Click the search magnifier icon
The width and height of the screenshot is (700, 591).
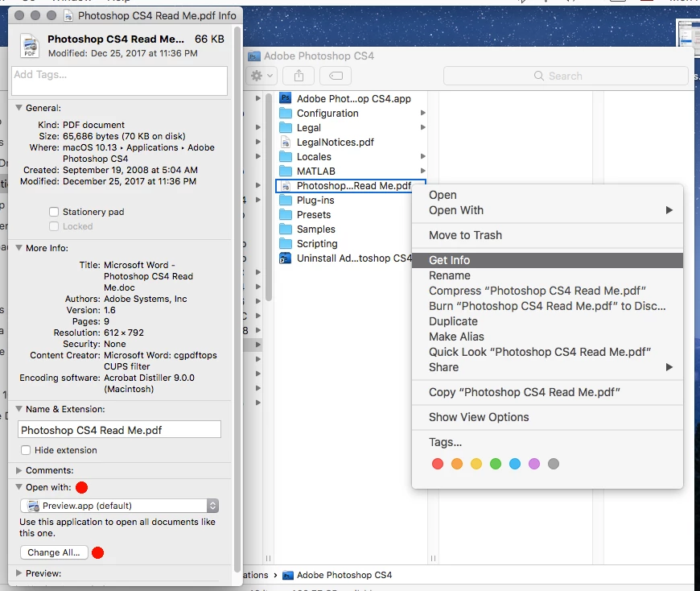pos(539,76)
